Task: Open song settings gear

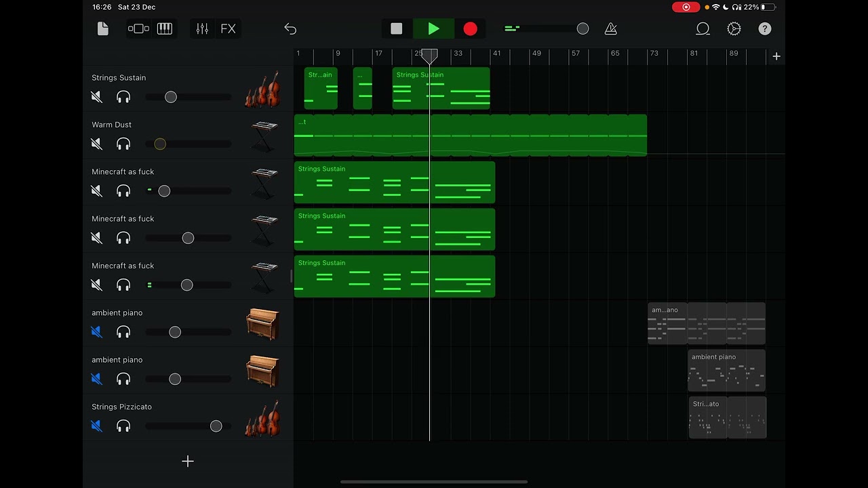Action: (734, 28)
